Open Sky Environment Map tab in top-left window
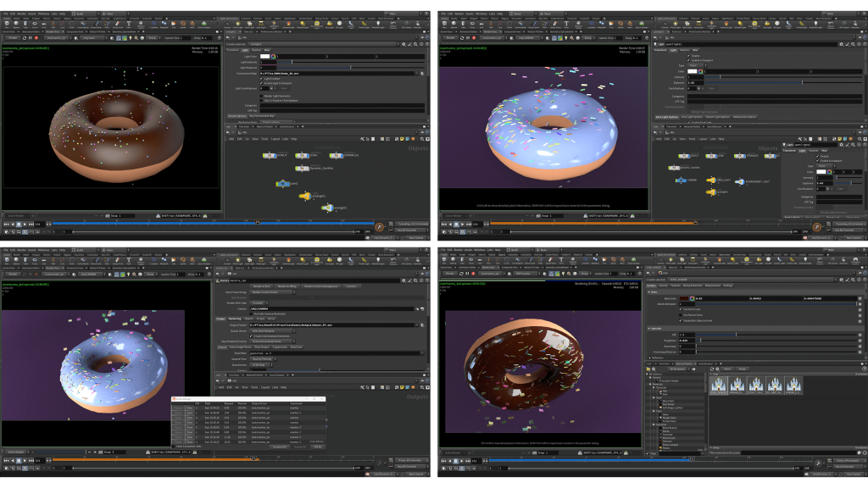The height and width of the screenshot is (488, 868). coord(262,116)
